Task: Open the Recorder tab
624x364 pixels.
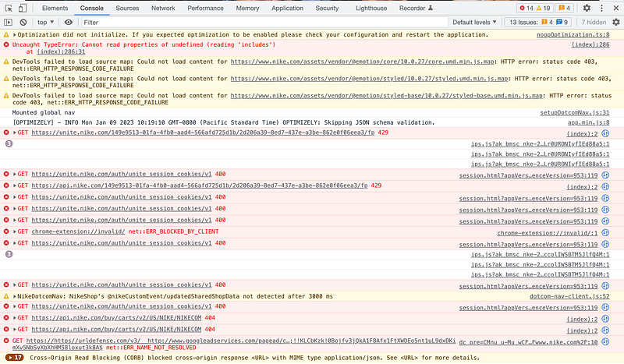Action: pos(416,8)
